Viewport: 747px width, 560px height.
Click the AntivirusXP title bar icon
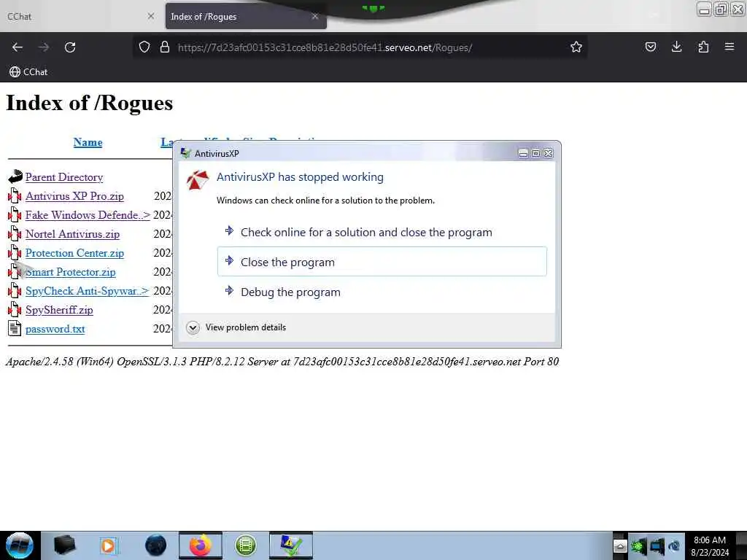[185, 153]
